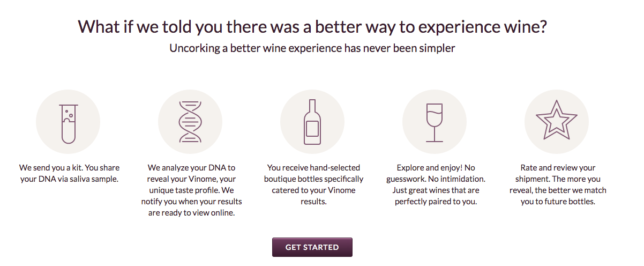
Task: Start signup with the GET STARTED button
Action: click(312, 247)
